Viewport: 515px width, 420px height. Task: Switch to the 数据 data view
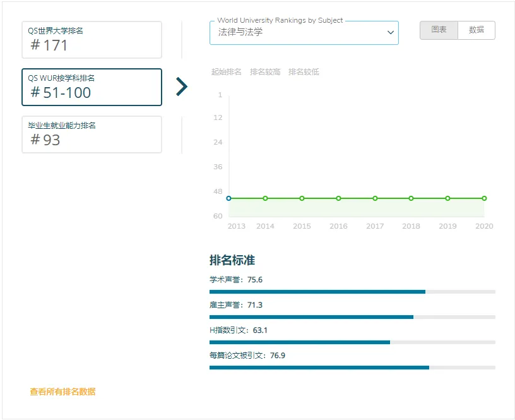click(477, 30)
